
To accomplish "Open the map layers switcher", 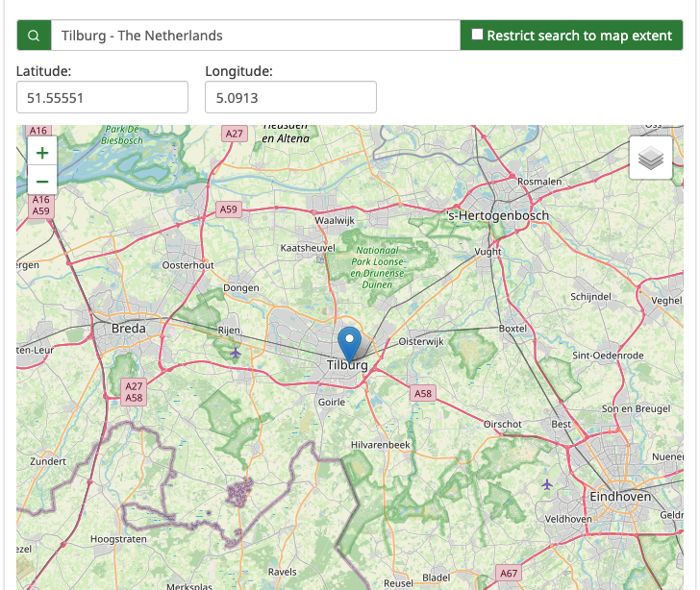I will [x=651, y=159].
